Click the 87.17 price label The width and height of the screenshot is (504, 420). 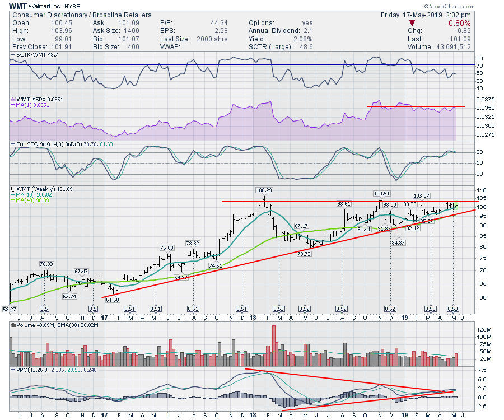(301, 226)
